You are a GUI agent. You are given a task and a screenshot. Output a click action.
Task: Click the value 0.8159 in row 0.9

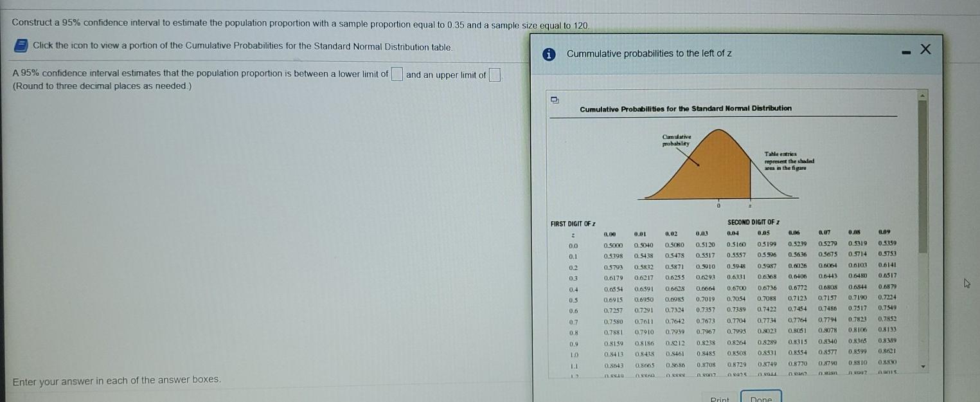click(x=614, y=343)
